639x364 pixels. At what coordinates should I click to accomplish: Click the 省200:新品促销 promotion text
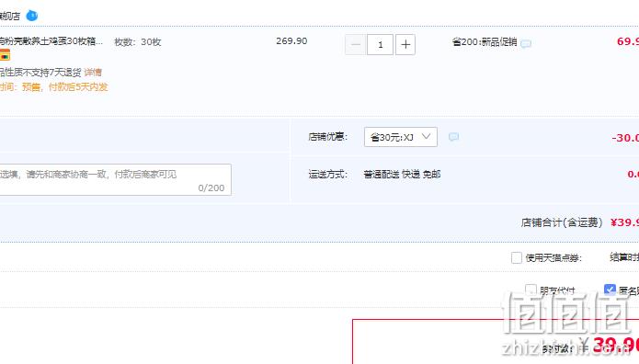485,42
